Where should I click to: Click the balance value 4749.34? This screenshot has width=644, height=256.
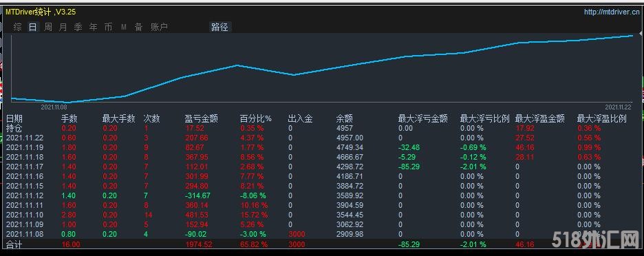tap(350, 147)
